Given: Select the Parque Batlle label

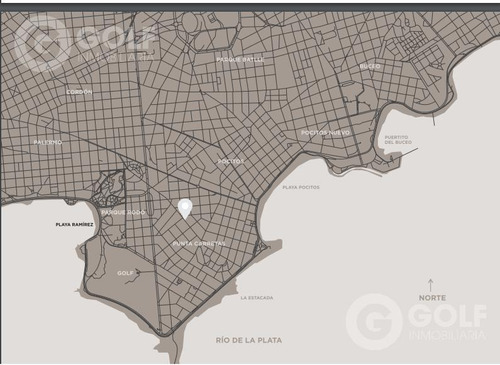Looking at the screenshot, I should pyautogui.click(x=241, y=60).
